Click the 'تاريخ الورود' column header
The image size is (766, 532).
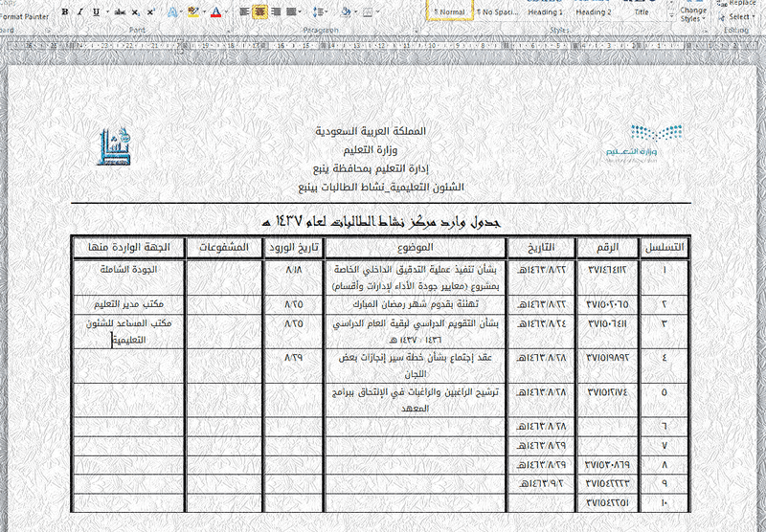tap(294, 248)
